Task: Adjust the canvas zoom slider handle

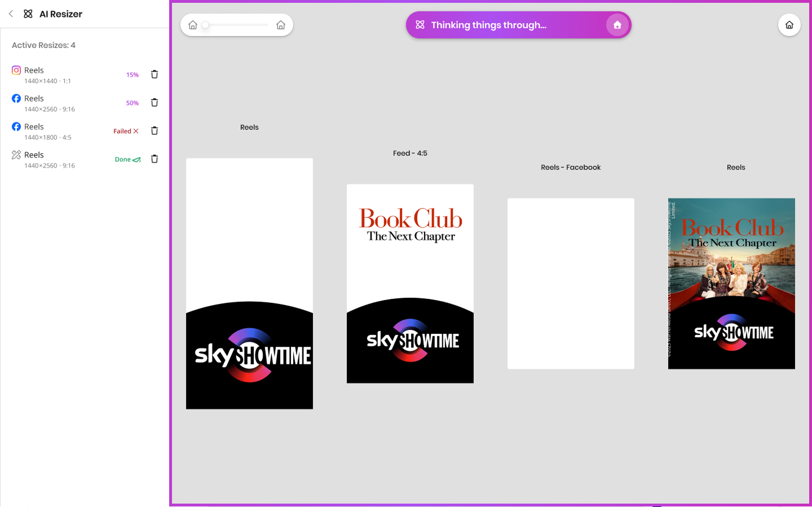Action: pyautogui.click(x=206, y=25)
